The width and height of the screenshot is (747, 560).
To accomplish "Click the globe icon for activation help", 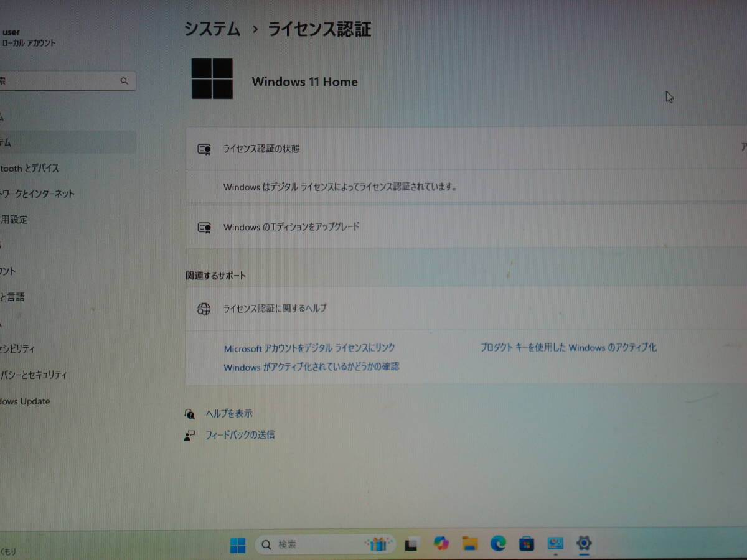I will (204, 309).
